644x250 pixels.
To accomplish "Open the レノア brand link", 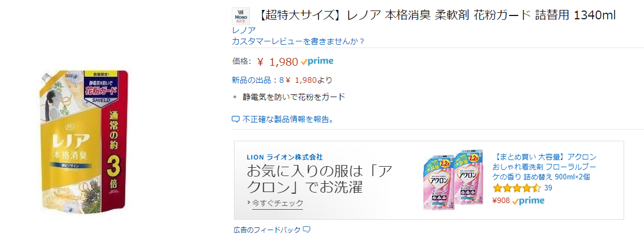I will coord(244,30).
